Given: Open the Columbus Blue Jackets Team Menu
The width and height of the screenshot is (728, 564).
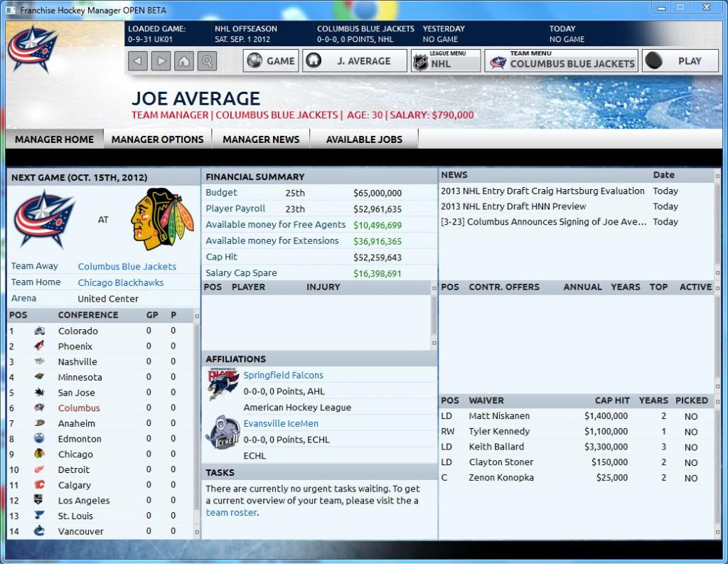Looking at the screenshot, I should click(562, 61).
